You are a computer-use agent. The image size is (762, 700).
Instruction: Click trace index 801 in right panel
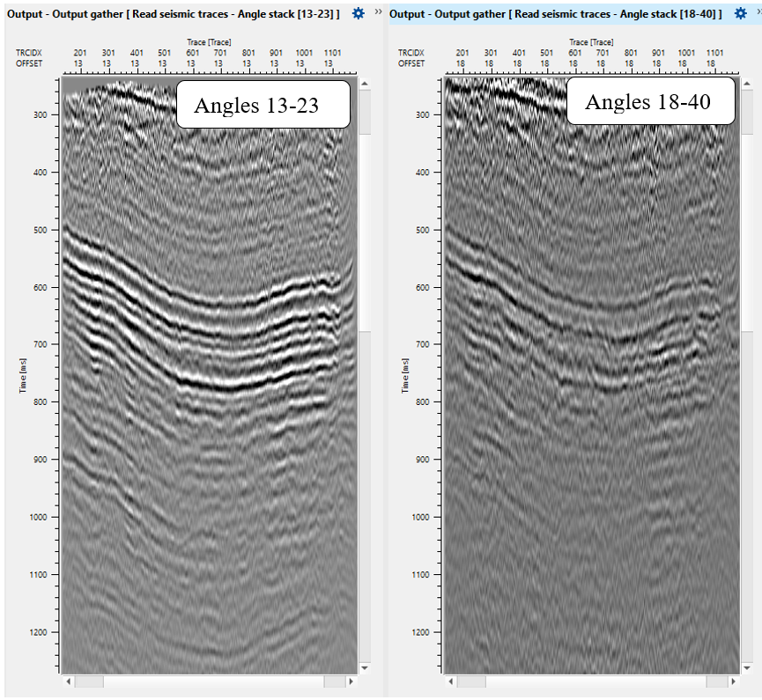(x=631, y=53)
